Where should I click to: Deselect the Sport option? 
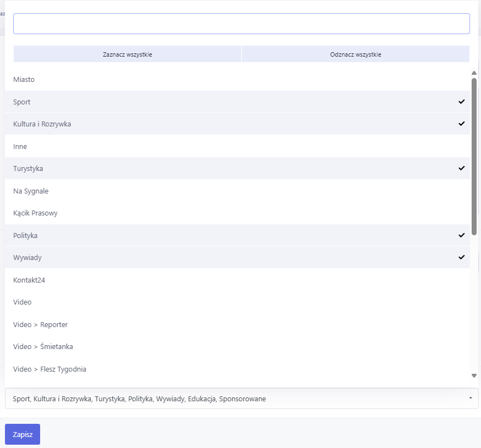point(237,102)
